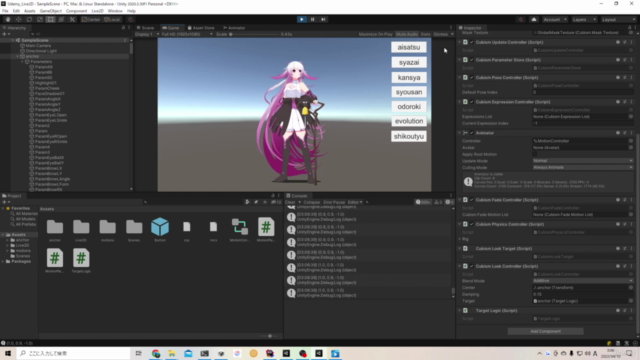
Task: Click the evolution button in Game view
Action: click(x=409, y=121)
